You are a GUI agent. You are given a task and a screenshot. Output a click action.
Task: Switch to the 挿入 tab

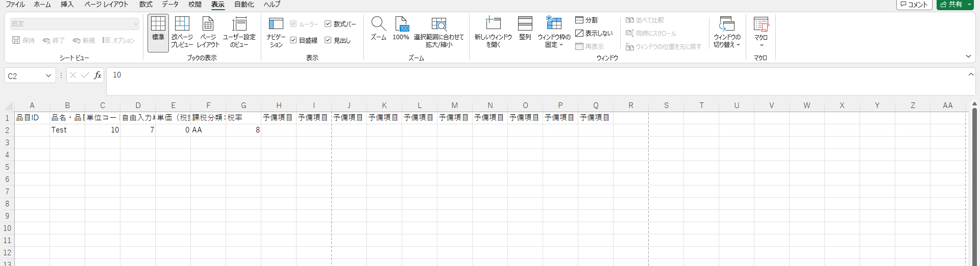67,5
